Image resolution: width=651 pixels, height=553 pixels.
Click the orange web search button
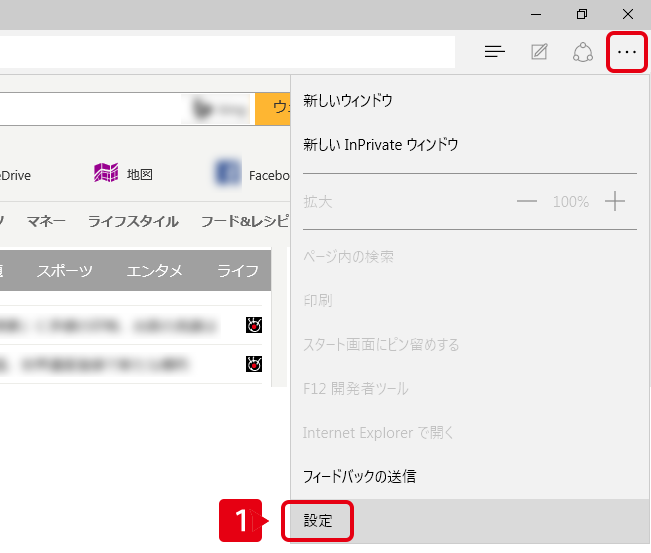272,109
